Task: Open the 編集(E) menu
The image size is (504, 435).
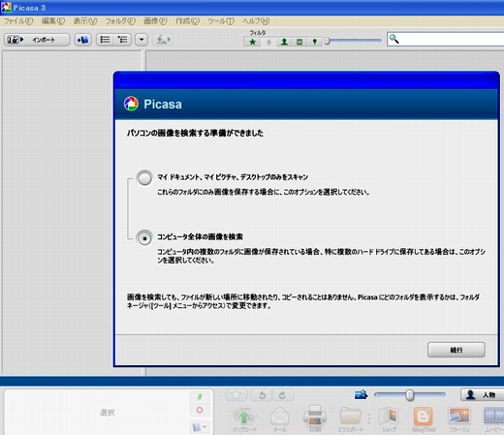Action: [x=53, y=21]
